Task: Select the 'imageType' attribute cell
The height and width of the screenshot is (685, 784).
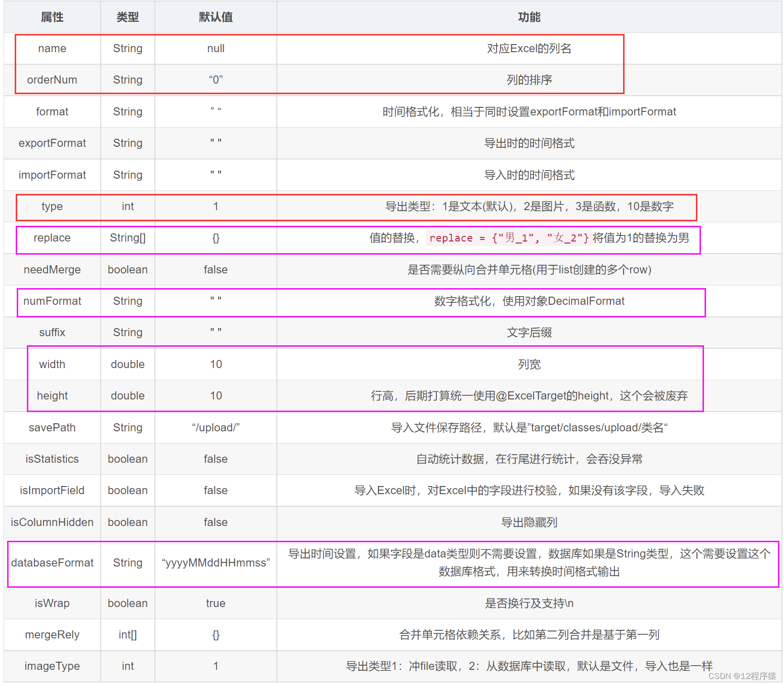Action: 52,666
